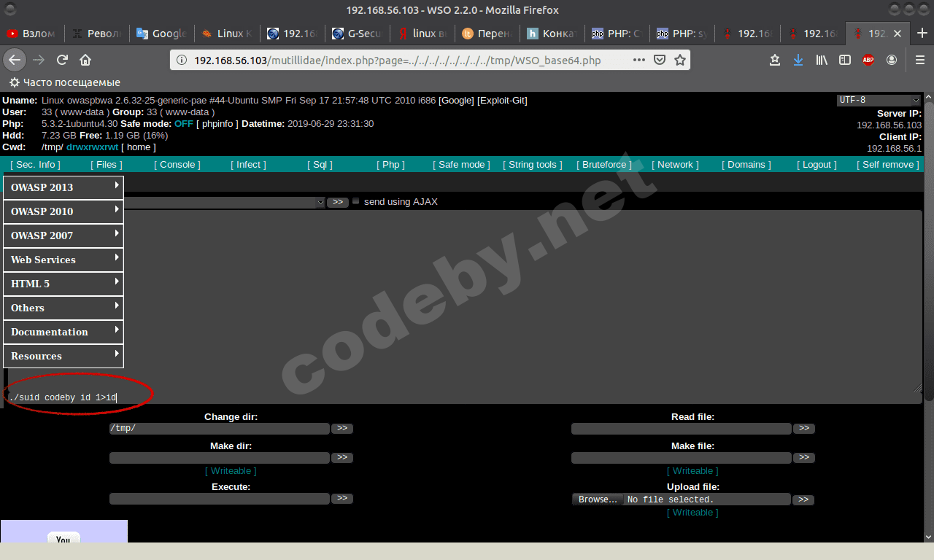Open the Console section
The image size is (934, 560).
177,165
